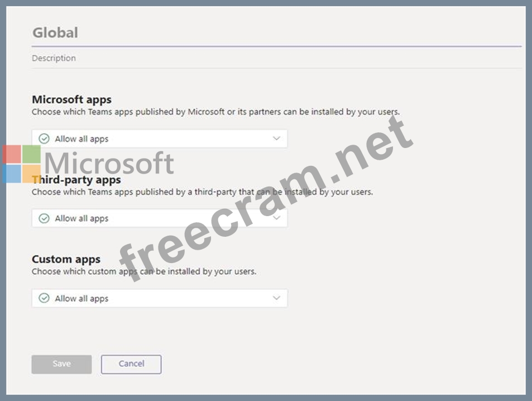Click the Save button
The image size is (532, 401).
62,364
